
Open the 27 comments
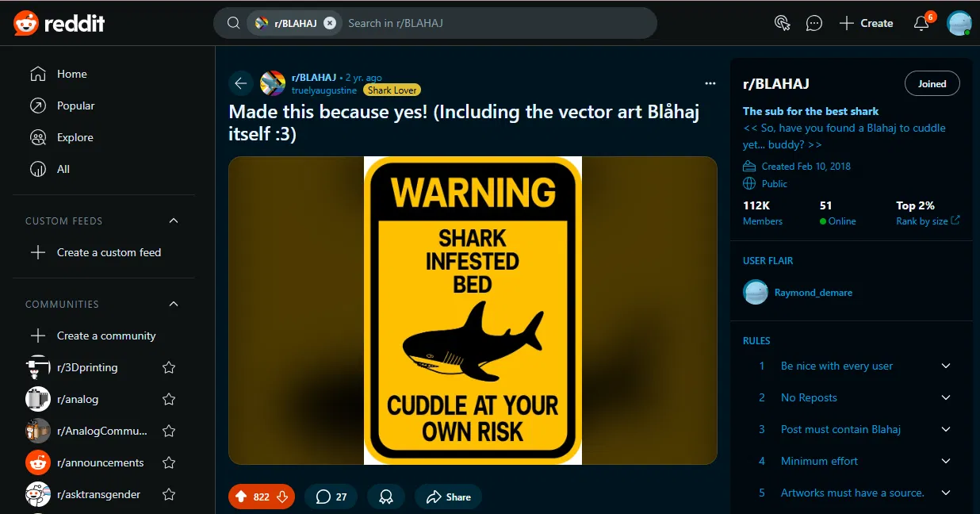click(x=331, y=497)
